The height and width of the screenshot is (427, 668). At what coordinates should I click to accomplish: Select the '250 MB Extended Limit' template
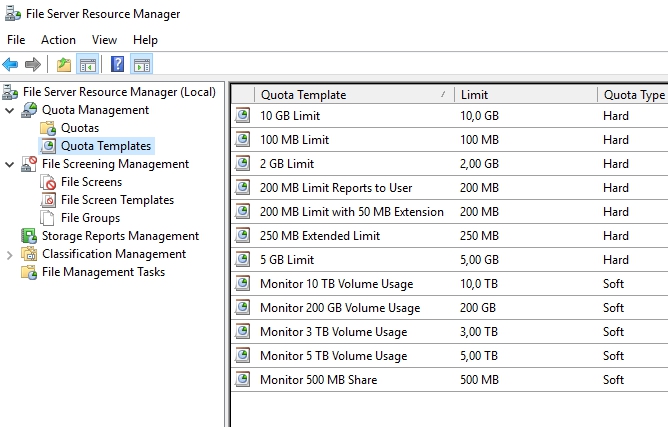pyautogui.click(x=320, y=236)
